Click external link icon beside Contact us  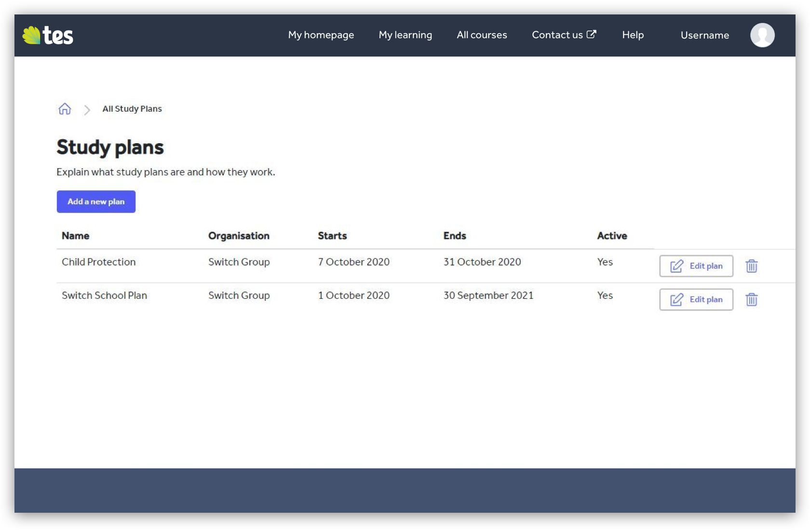coord(592,34)
